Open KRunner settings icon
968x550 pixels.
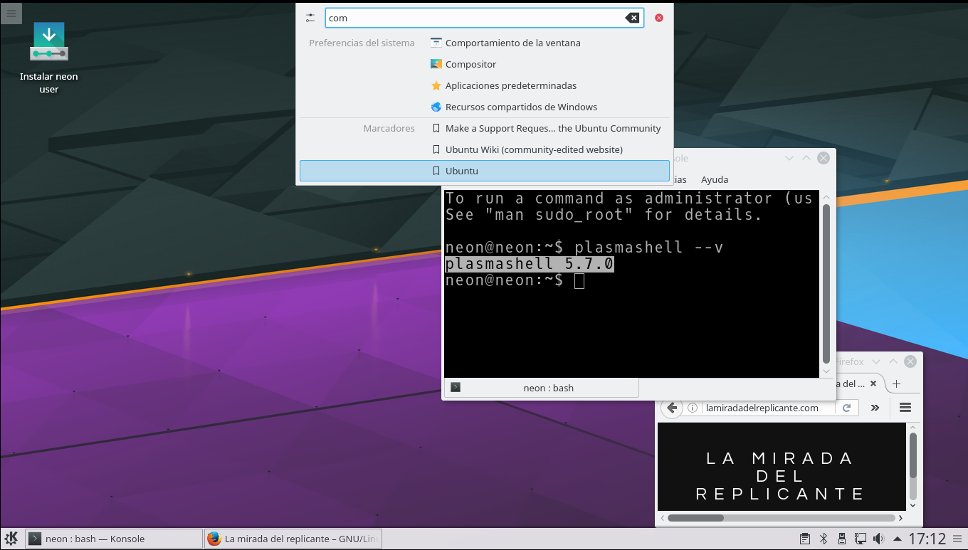click(x=310, y=18)
